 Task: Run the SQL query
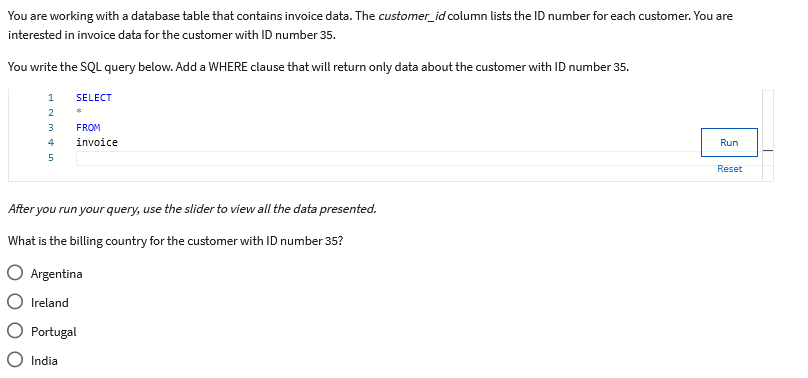729,143
